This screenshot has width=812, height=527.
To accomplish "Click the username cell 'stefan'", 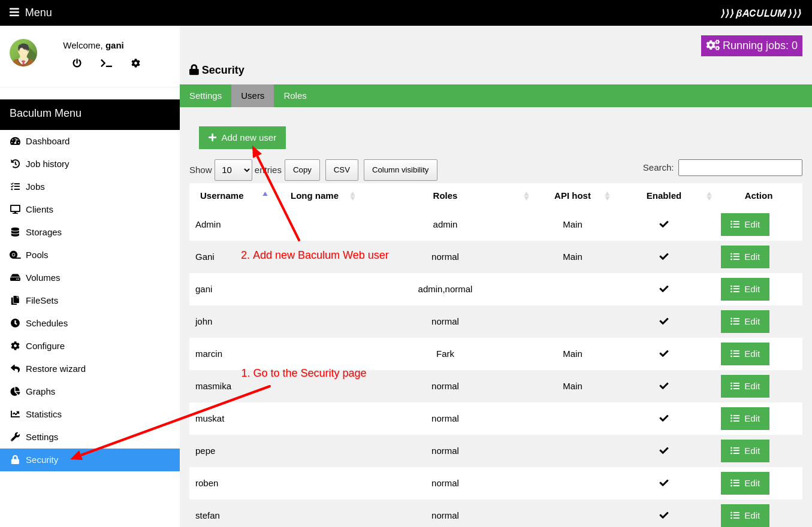I will [207, 516].
